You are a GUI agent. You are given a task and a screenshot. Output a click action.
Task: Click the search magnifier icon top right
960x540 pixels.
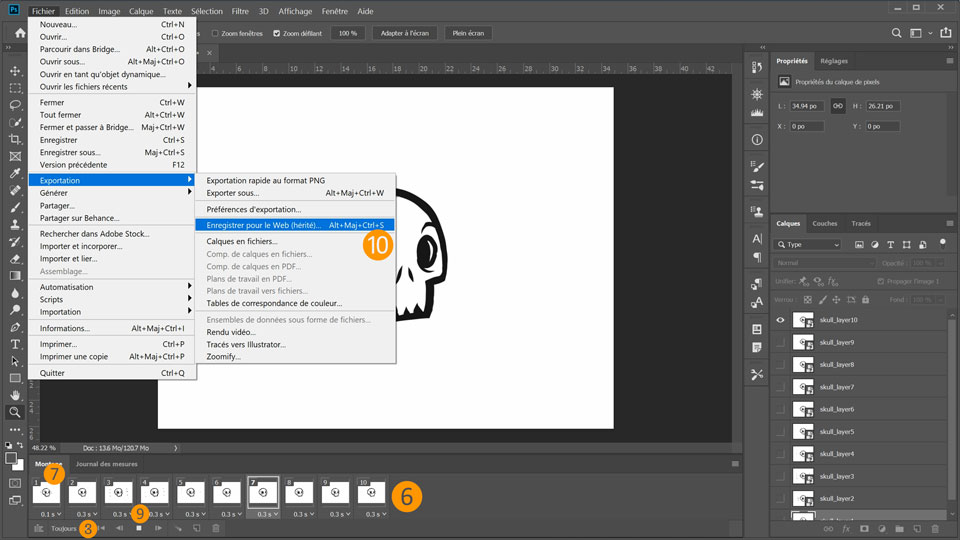897,33
